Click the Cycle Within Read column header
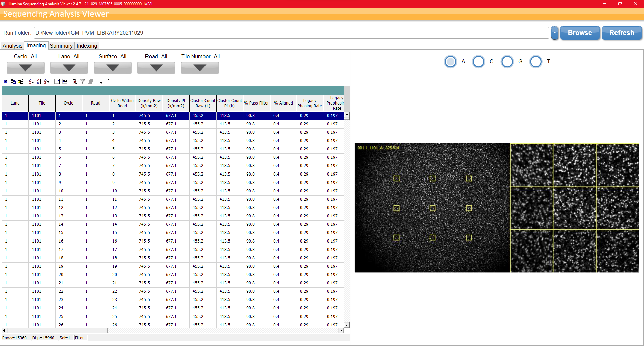This screenshot has width=644, height=346. [x=122, y=103]
